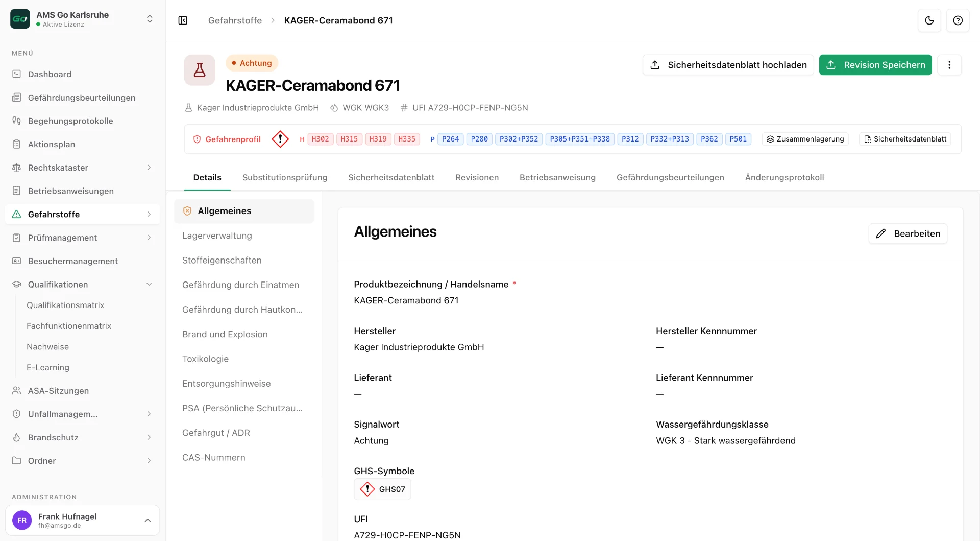Screen dimensions: 980x541
Task: Select Toxikologie in the details section list
Action: [x=244, y=359]
